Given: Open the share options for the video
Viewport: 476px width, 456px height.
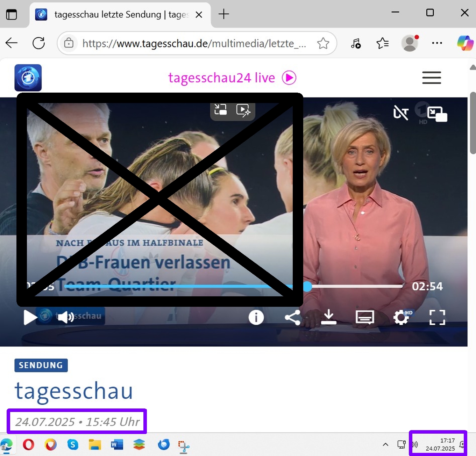Looking at the screenshot, I should pos(292,318).
